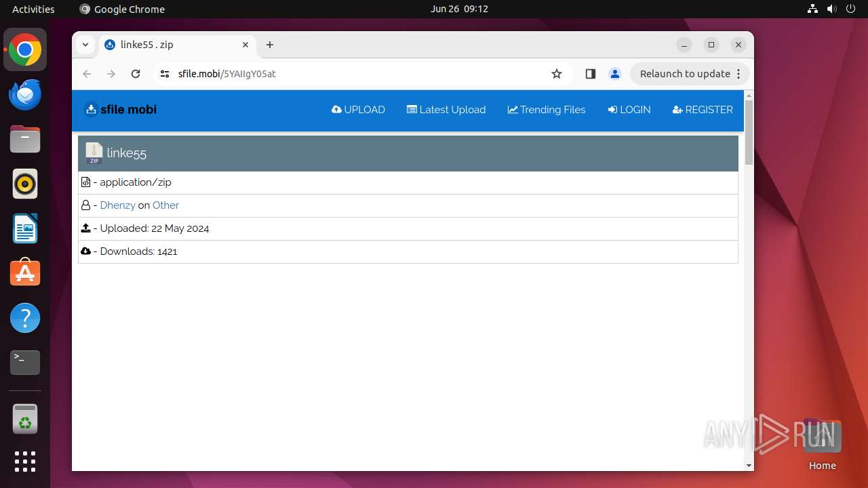This screenshot has height=488, width=868.
Task: Show the applications grid
Action: [25, 462]
